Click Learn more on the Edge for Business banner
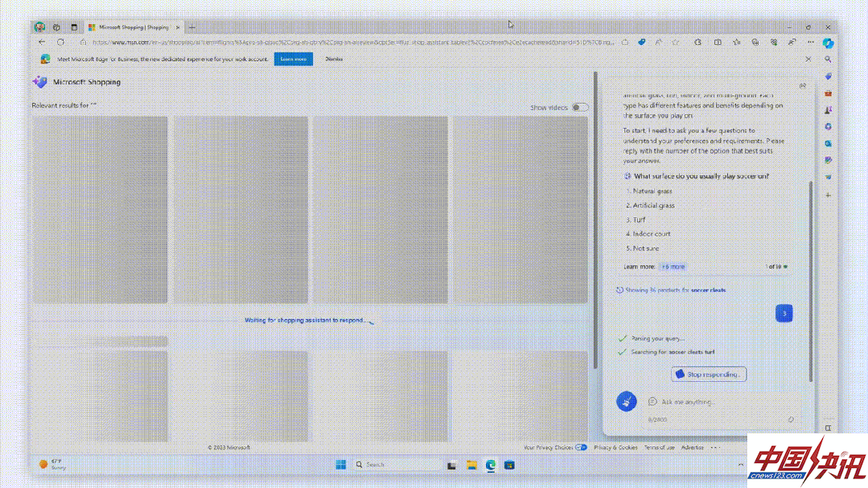The height and width of the screenshot is (488, 868). click(x=294, y=59)
